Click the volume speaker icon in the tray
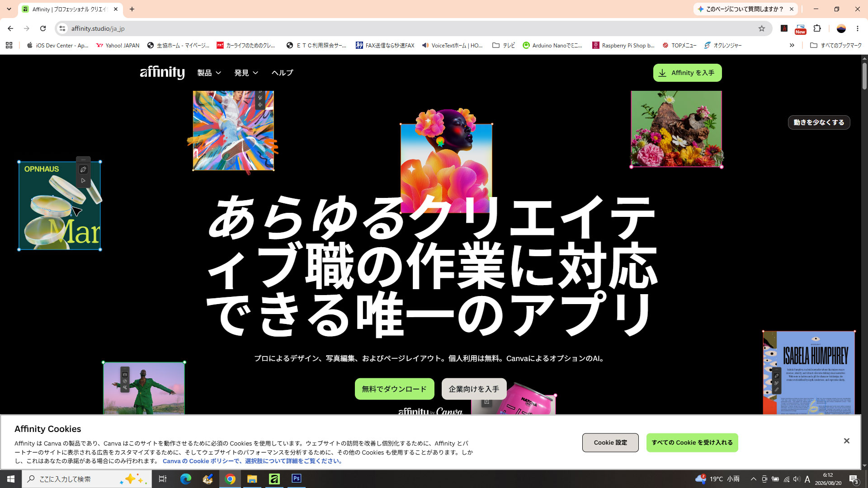 click(x=797, y=479)
